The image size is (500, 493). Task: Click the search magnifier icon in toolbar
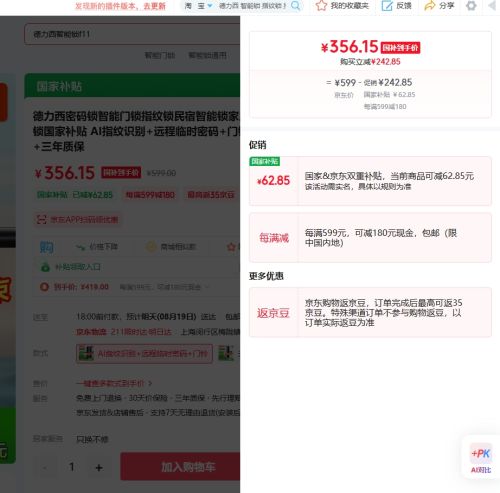click(295, 6)
